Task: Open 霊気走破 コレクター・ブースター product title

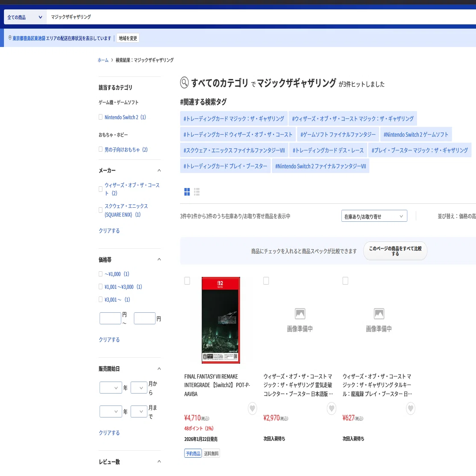Action: [x=298, y=385]
